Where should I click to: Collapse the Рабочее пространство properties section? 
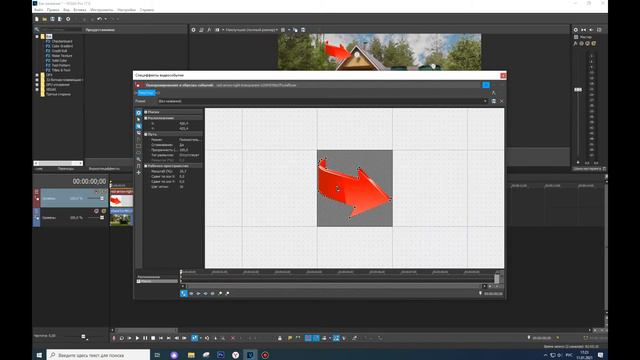point(146,166)
